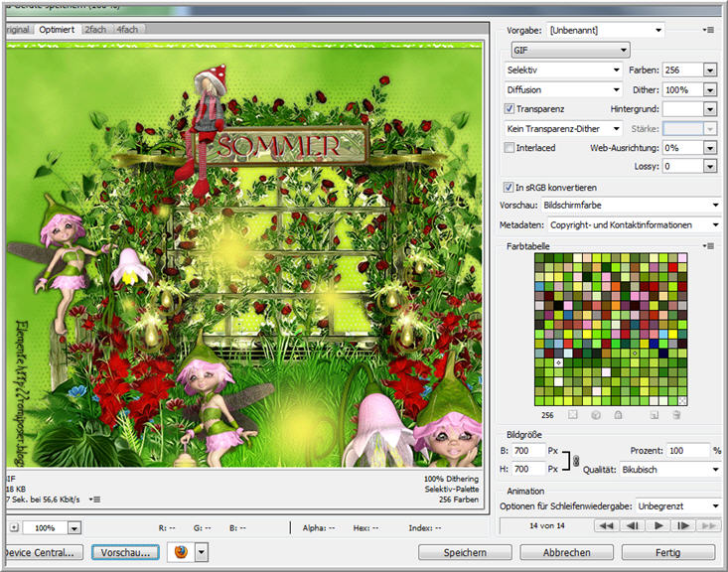Click the Dither 100% input field
728x572 pixels.
tap(682, 89)
